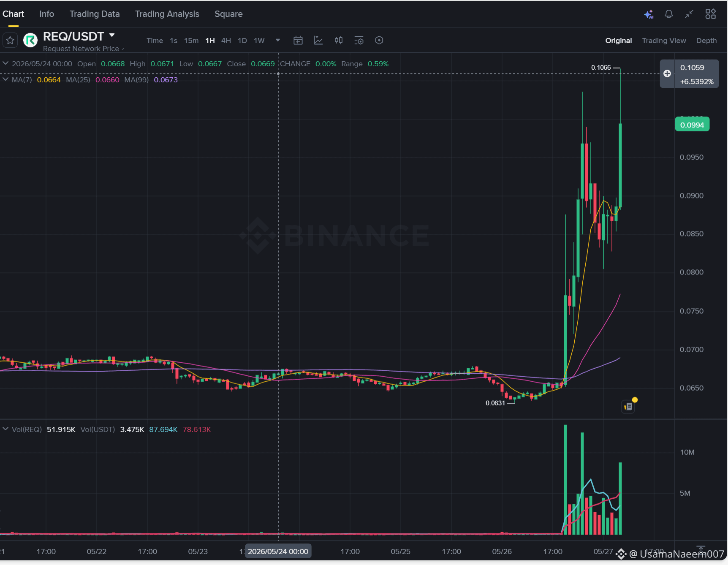Click the Vol(REQ) value 51.915K

pyautogui.click(x=61, y=429)
